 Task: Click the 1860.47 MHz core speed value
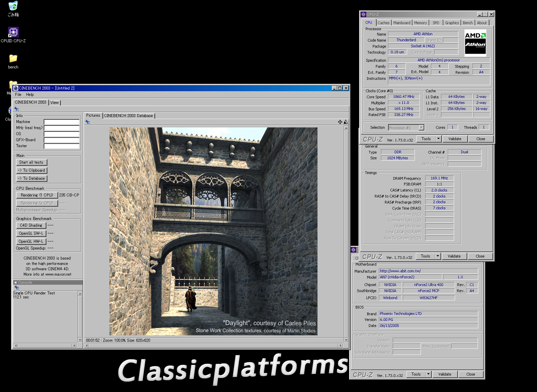[404, 97]
